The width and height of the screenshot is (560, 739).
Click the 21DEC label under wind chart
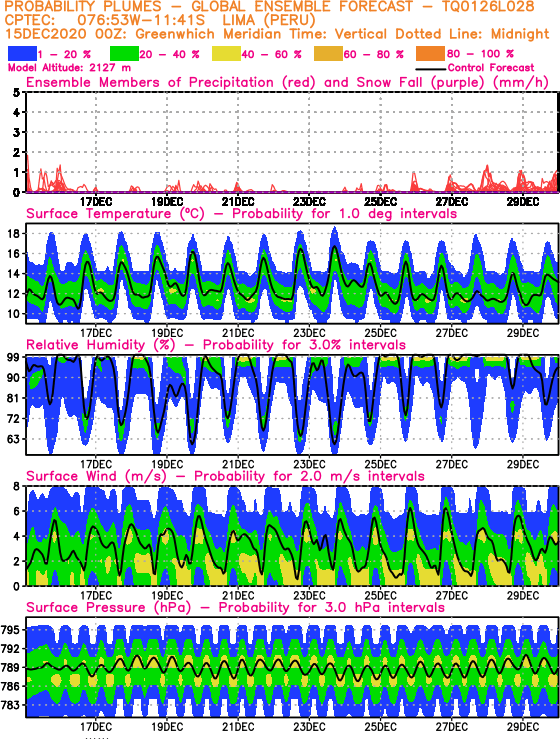pyautogui.click(x=238, y=595)
